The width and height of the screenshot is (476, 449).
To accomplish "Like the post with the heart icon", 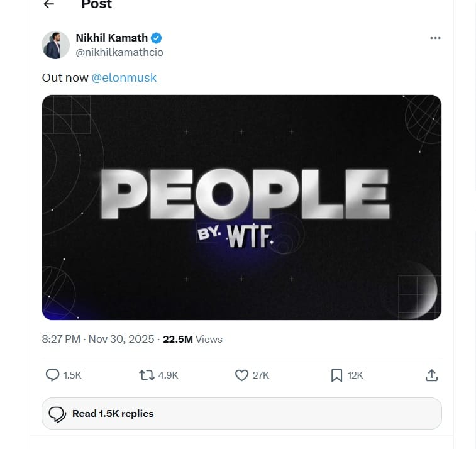I will pyautogui.click(x=241, y=375).
